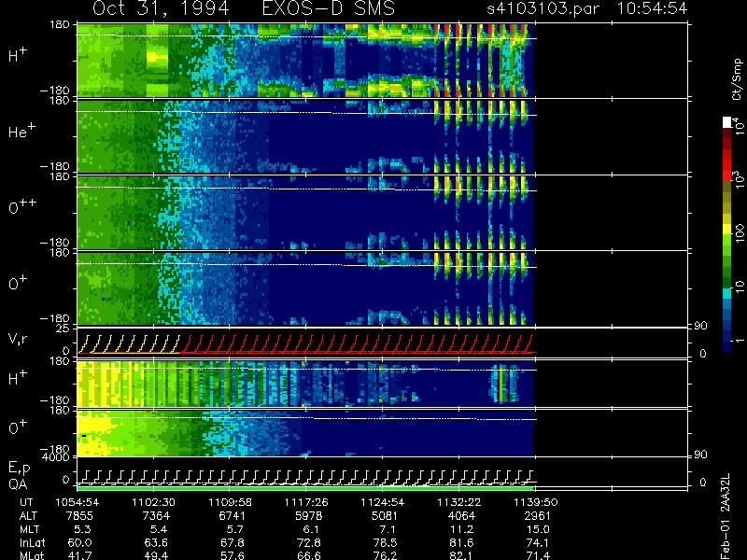
Task: Click the green QA status bar
Action: [305, 488]
